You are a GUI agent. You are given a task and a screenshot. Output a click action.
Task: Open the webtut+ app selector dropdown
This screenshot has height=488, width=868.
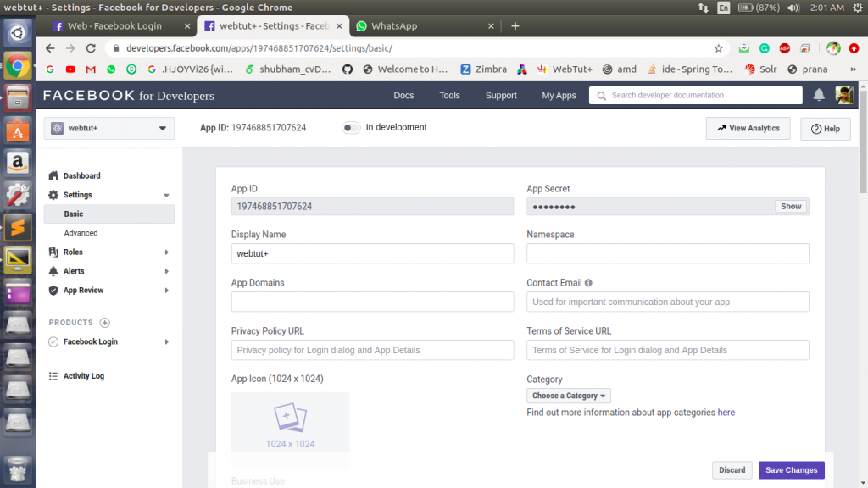pyautogui.click(x=109, y=128)
